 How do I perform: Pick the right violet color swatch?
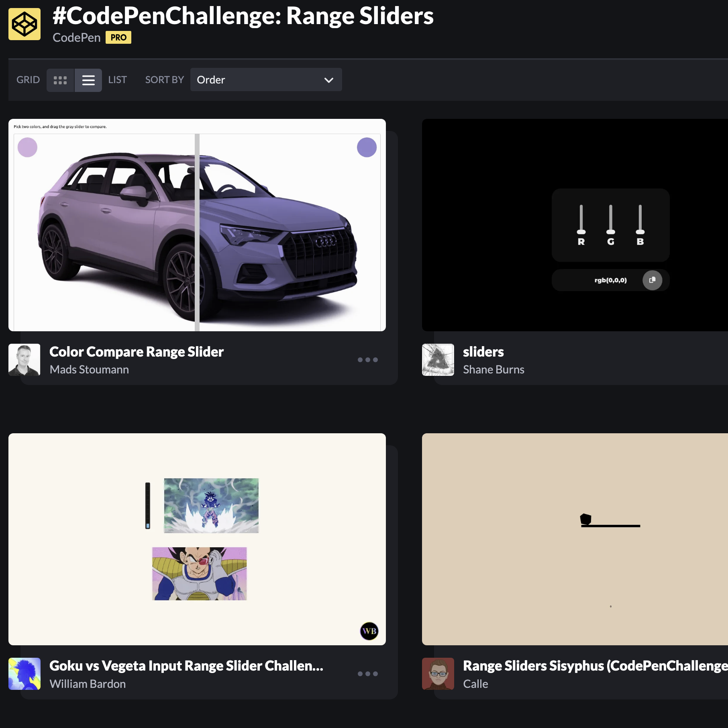[x=367, y=147]
